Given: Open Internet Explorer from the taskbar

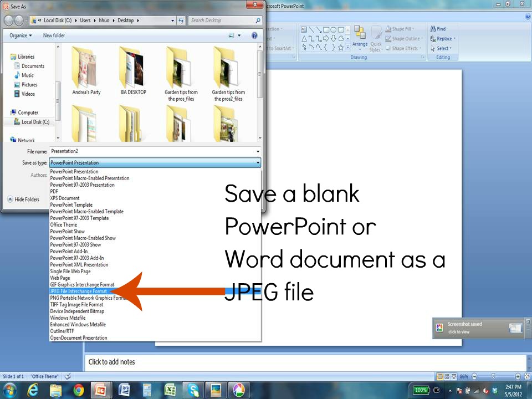Looking at the screenshot, I should pos(33,390).
